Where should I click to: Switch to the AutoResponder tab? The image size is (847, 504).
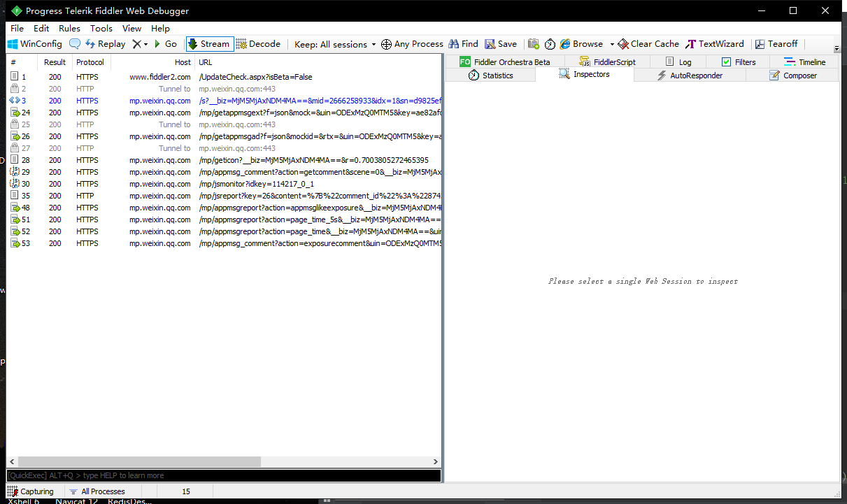(690, 75)
